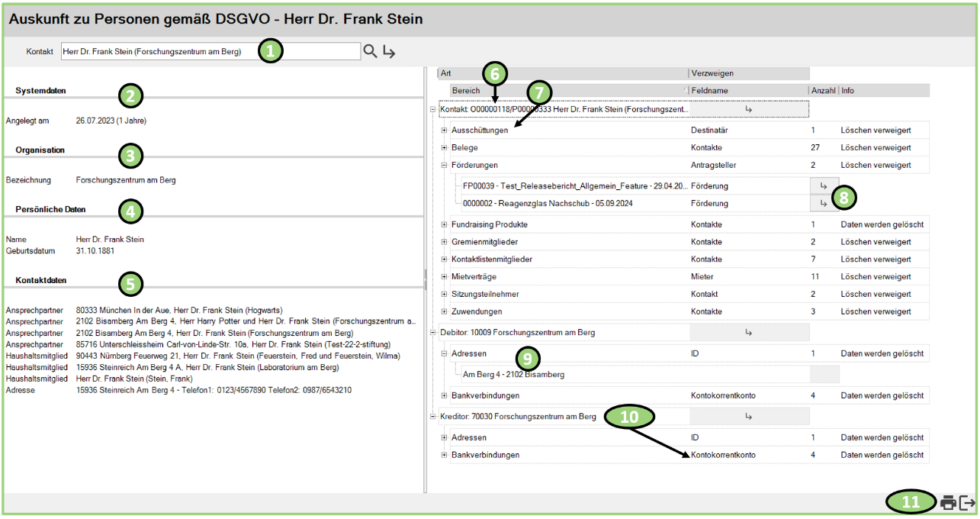Screen dimensions: 980x519
Task: Open the FP00039 Förderung via jump arrow
Action: coord(824,185)
